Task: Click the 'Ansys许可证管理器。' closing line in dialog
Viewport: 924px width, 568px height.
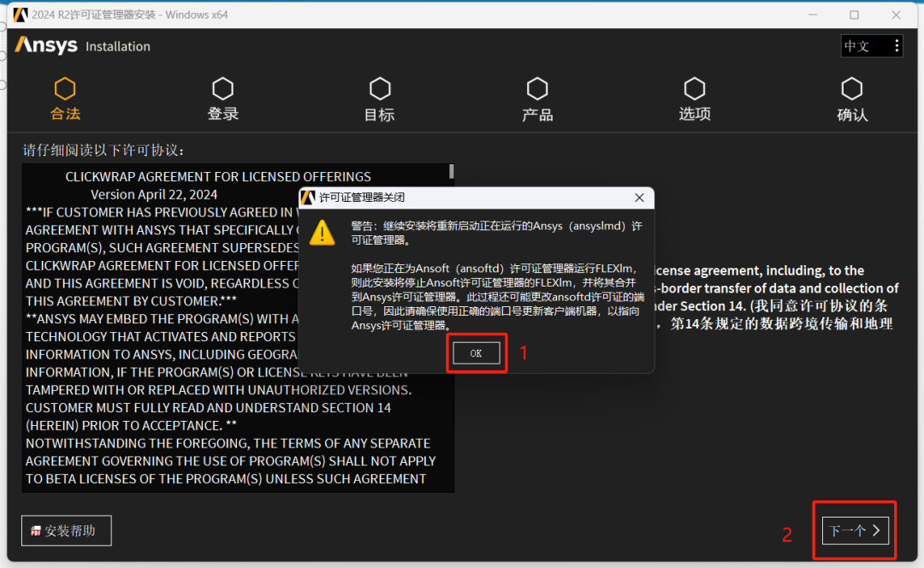Action: click(x=400, y=325)
